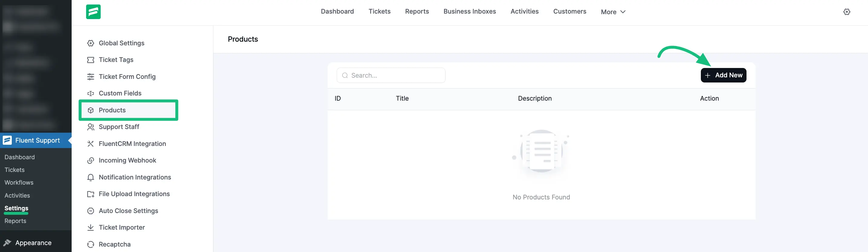
Task: Open Tickets in the WordPress sidebar submenu
Action: (15, 170)
